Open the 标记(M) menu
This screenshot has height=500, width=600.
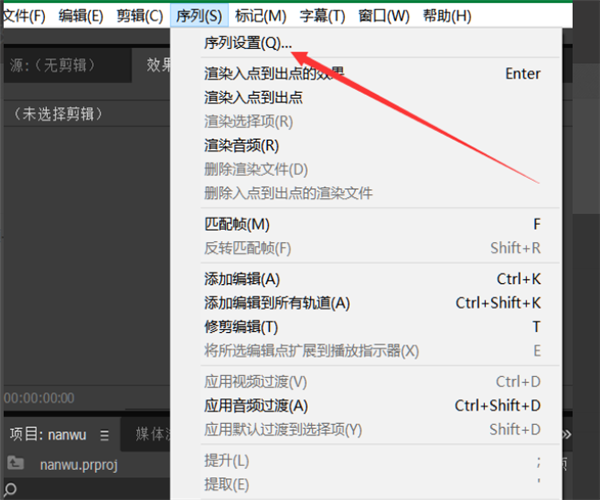[x=261, y=16]
